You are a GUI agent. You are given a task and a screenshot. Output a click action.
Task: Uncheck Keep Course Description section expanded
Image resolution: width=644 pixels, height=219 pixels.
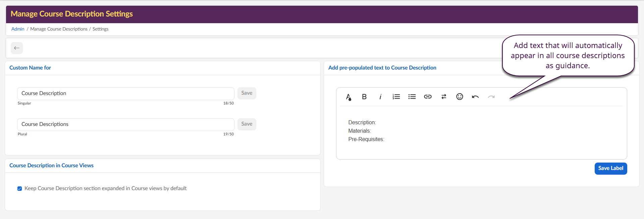click(x=20, y=188)
